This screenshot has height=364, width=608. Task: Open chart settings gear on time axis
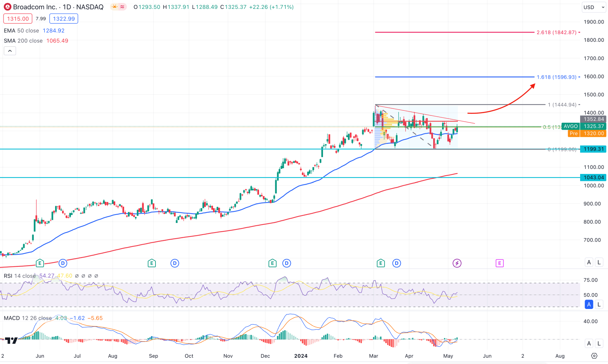(x=594, y=356)
